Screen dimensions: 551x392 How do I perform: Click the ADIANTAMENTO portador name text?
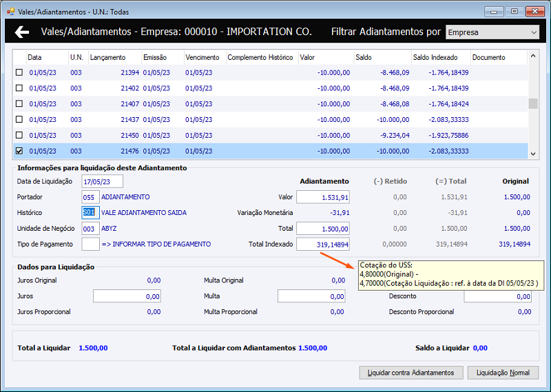(125, 197)
